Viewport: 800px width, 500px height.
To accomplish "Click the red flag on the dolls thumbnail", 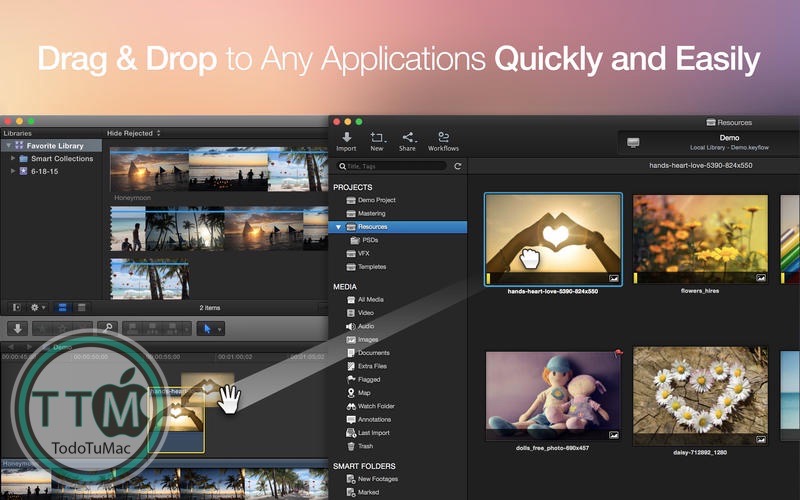I will [x=618, y=353].
